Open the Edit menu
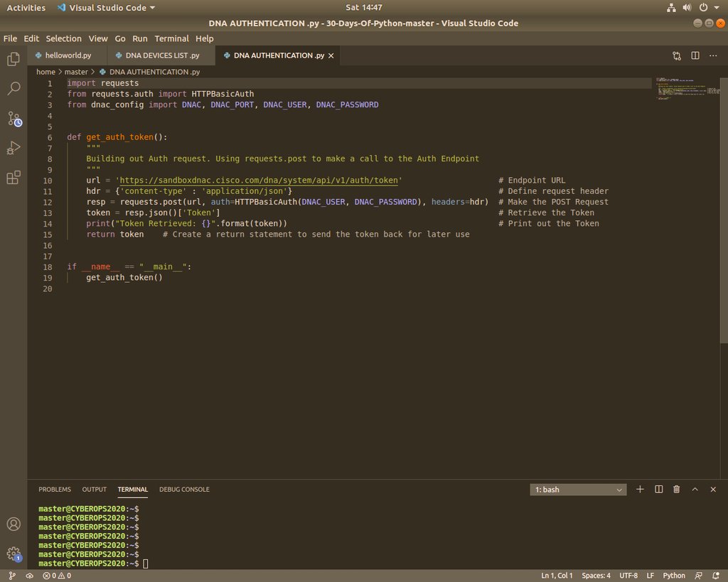The height and width of the screenshot is (582, 728). pos(31,38)
